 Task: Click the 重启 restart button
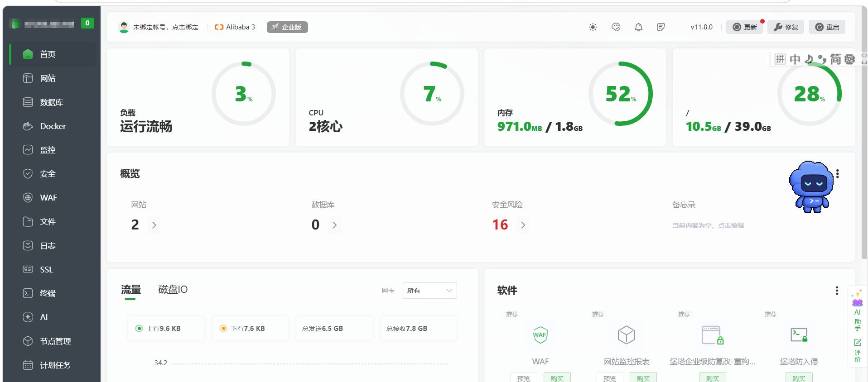point(827,27)
